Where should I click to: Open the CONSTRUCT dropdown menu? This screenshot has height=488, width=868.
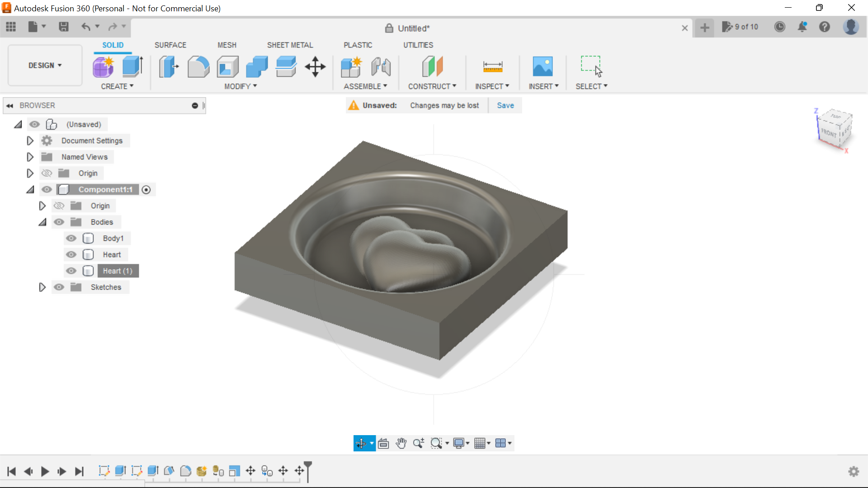click(x=432, y=86)
